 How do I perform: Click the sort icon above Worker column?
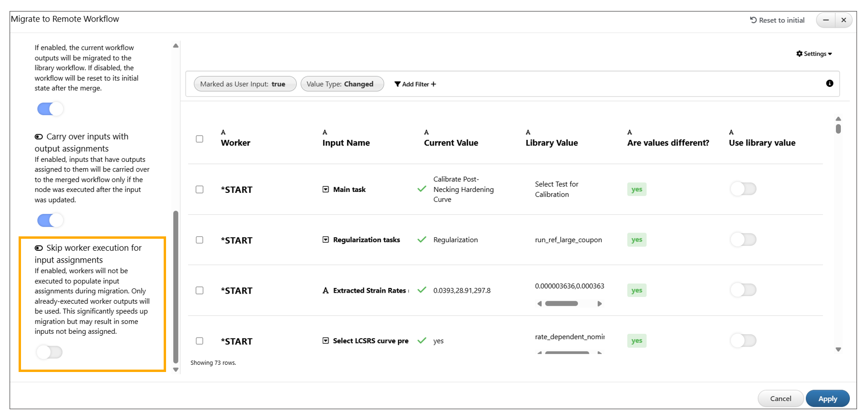pyautogui.click(x=223, y=132)
